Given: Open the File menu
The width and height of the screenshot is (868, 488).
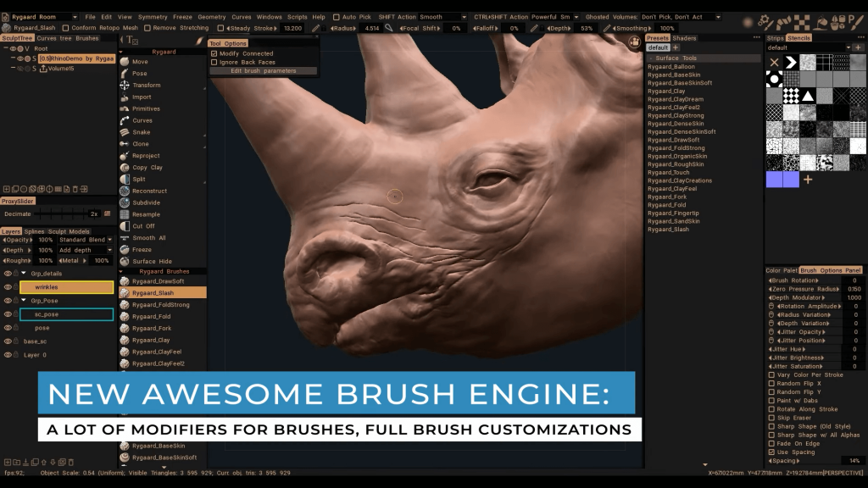Looking at the screenshot, I should 90,17.
